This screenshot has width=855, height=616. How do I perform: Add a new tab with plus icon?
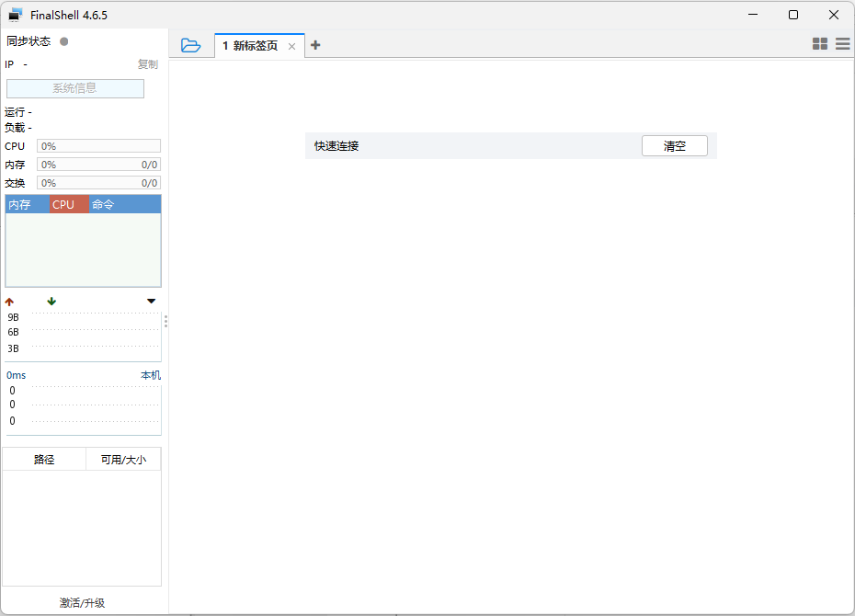tap(315, 45)
